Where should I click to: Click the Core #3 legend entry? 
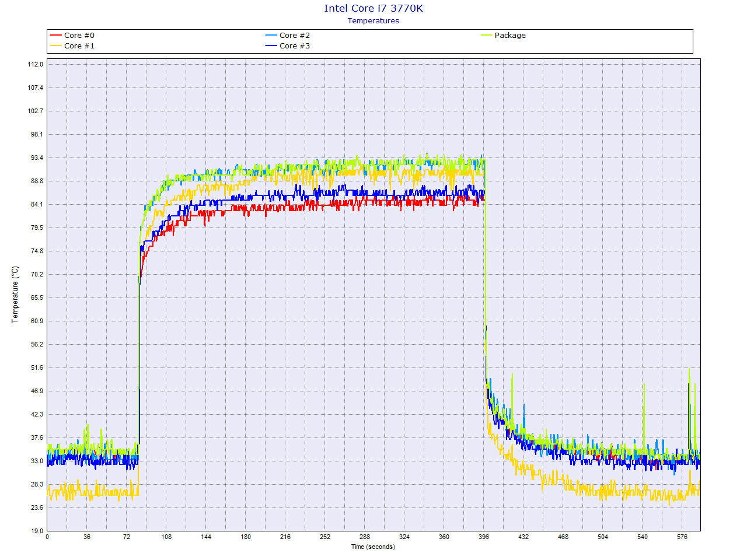point(288,46)
